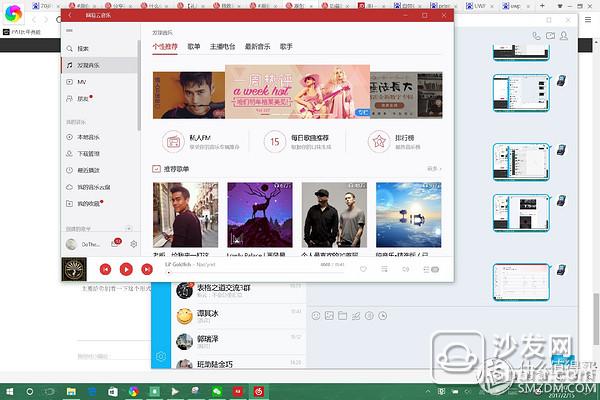Open the purple deer playlist cover
This screenshot has height=400, width=600.
click(260, 215)
